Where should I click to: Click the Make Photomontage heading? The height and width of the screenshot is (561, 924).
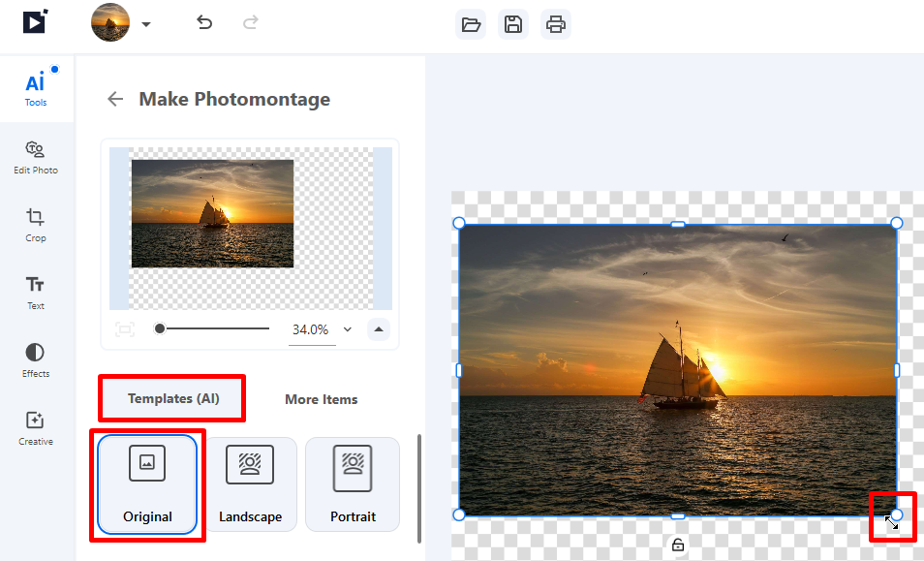coord(234,99)
